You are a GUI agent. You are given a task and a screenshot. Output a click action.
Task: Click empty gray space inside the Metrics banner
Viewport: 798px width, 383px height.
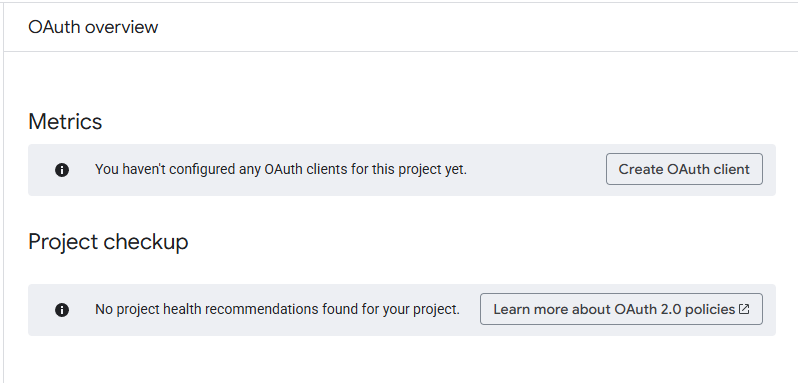click(534, 170)
